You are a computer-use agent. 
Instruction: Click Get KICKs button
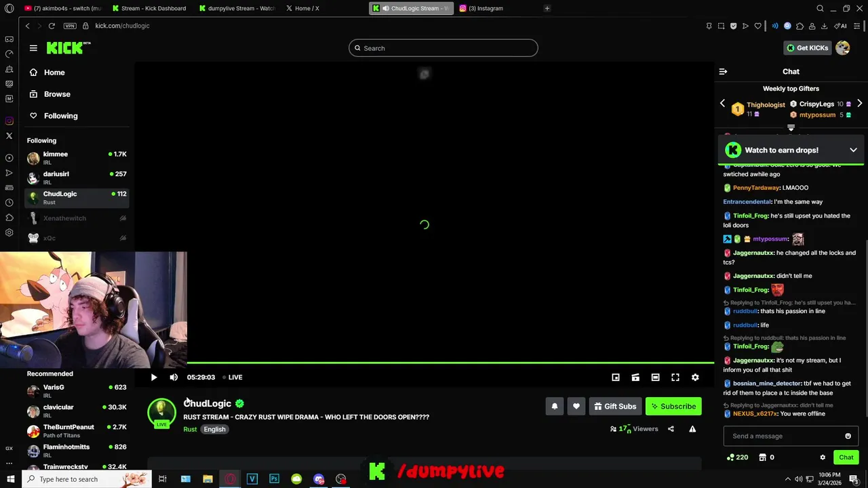(x=807, y=48)
